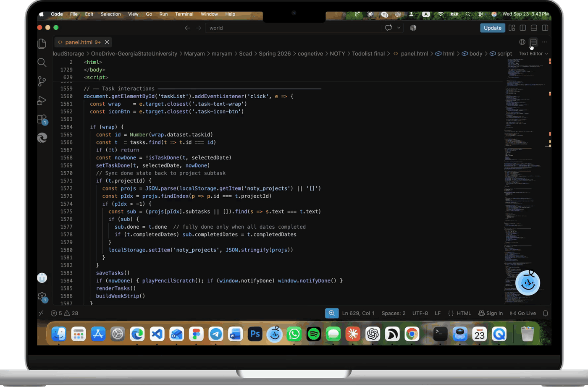Go back with the navigation arrow
The height and width of the screenshot is (387, 588).
187,28
